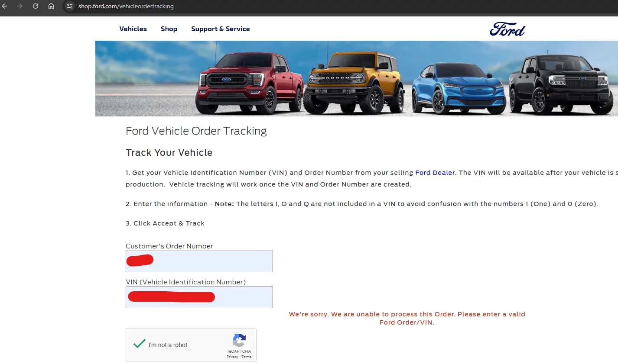Focus the Customer's Order Number field
Screen dimensions: 618x364
[x=199, y=261]
